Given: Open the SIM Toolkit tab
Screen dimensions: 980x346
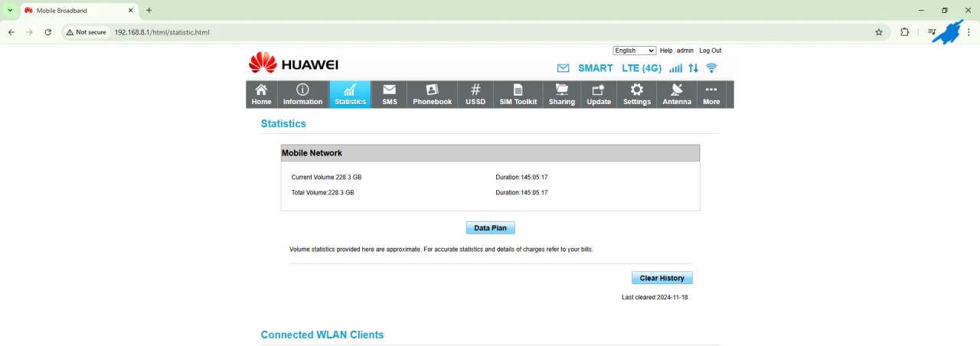Looking at the screenshot, I should pos(518,95).
